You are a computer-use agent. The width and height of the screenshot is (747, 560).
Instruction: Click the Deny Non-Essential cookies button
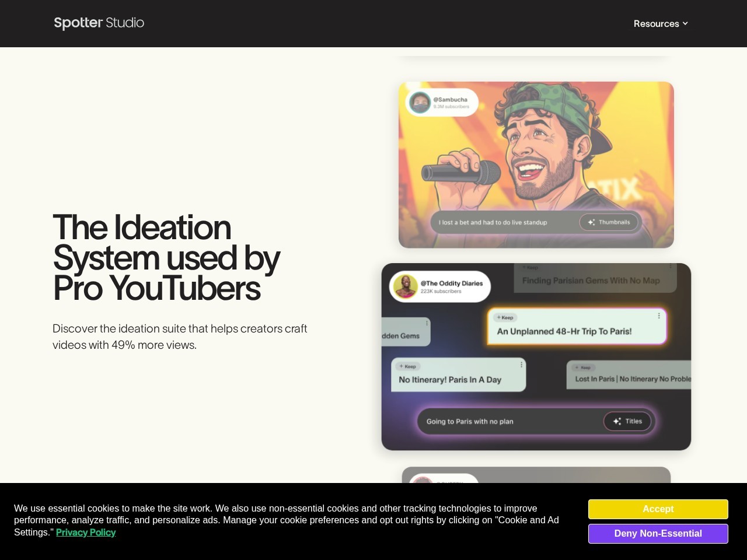point(658,534)
